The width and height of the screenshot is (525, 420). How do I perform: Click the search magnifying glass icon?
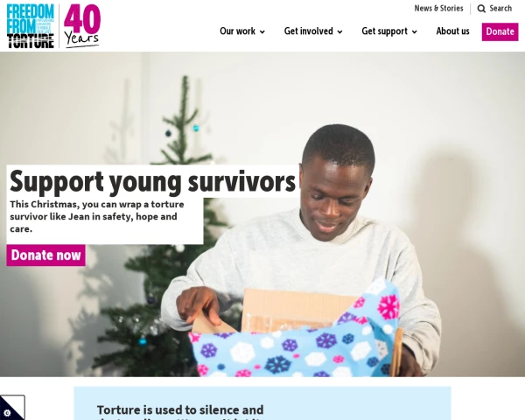(x=481, y=9)
